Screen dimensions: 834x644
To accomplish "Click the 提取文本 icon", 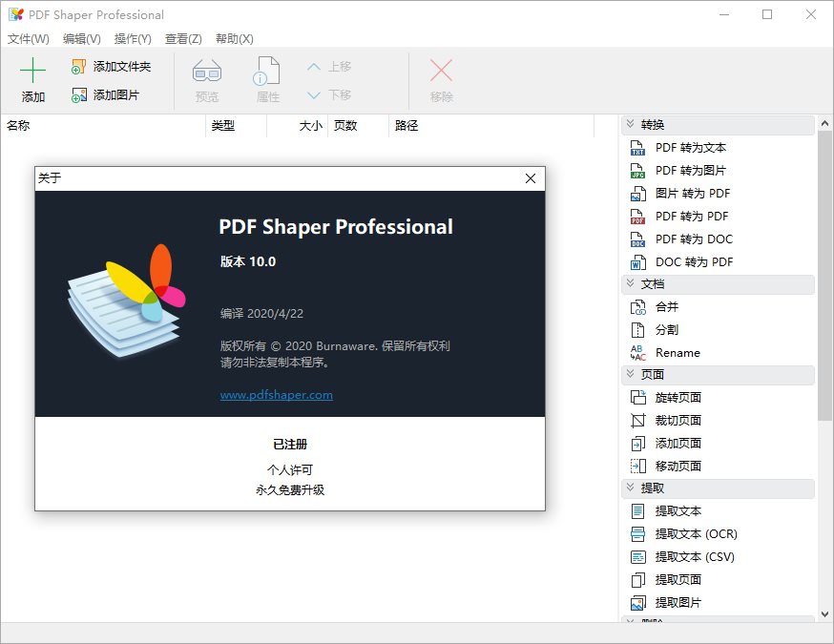I will 637,511.
